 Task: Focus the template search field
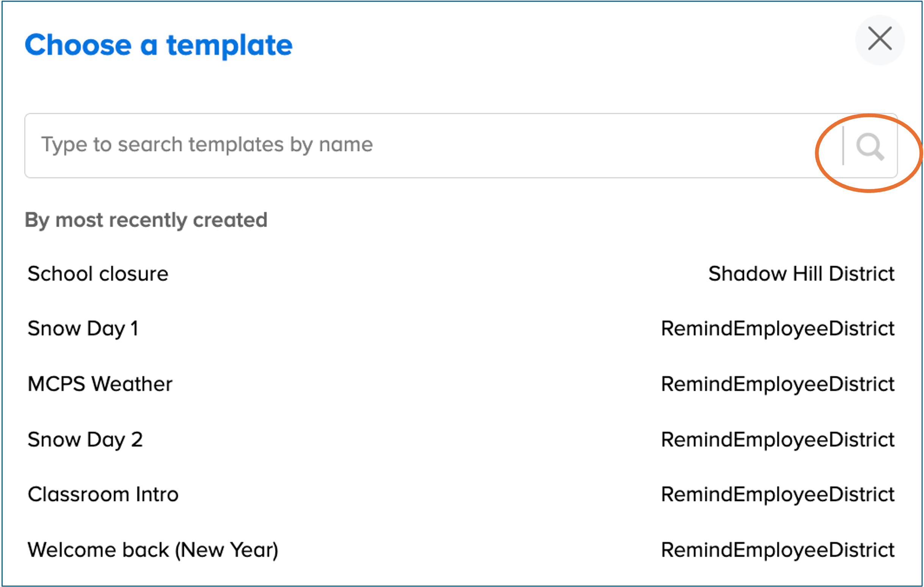click(x=422, y=146)
